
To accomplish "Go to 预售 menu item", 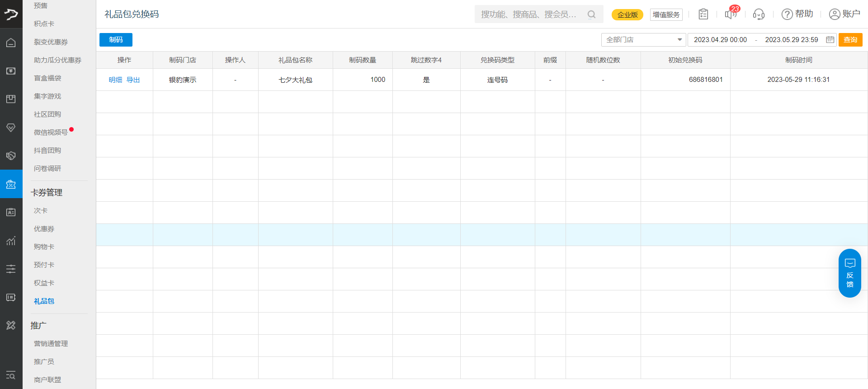I will (x=41, y=5).
